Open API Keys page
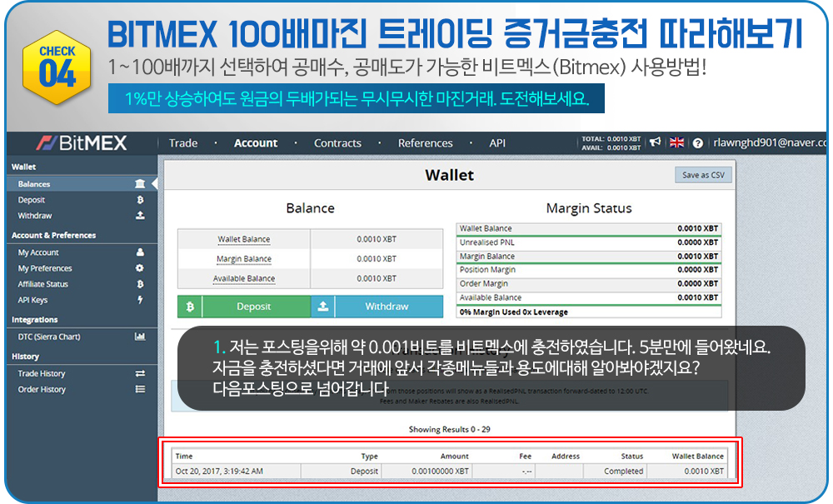Image resolution: width=833 pixels, height=504 pixels. pos(33,300)
